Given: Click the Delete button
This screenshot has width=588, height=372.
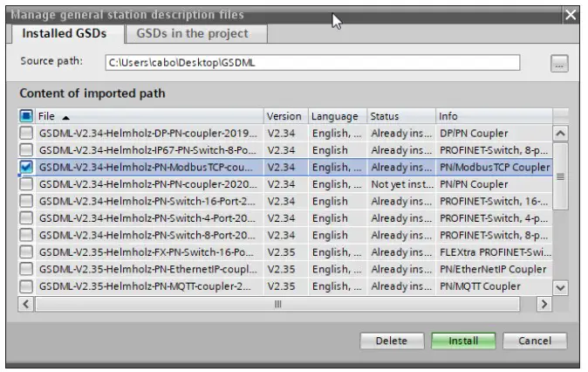Looking at the screenshot, I should click(392, 341).
